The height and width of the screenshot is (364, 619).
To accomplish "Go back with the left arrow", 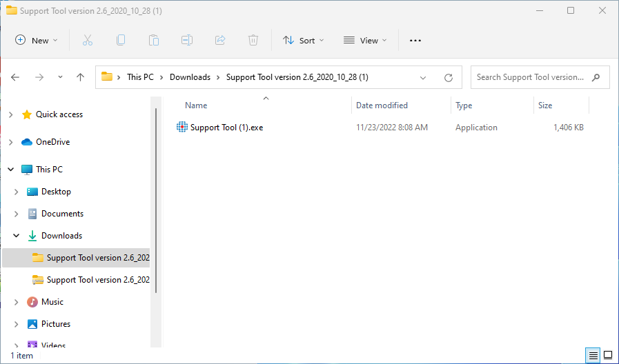I will pos(15,77).
